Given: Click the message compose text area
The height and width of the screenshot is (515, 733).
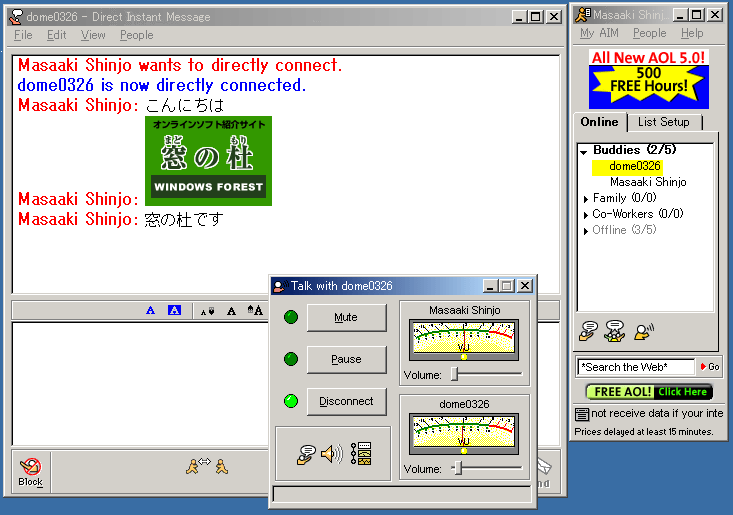Looking at the screenshot, I should click(x=140, y=383).
